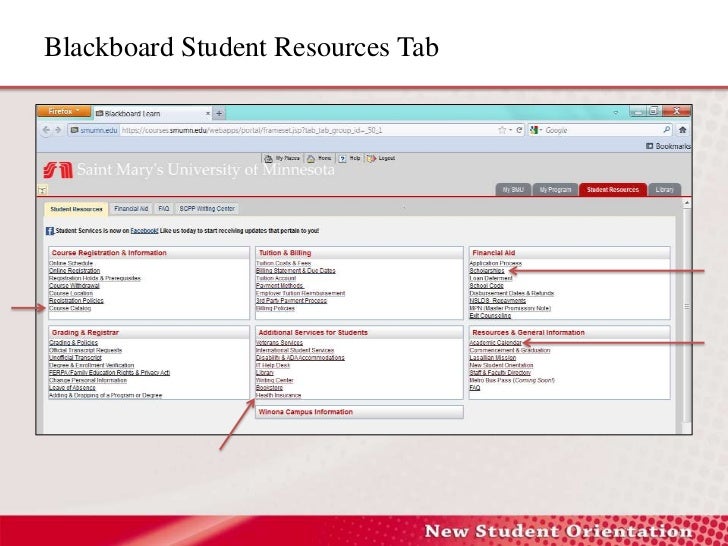
Task: Go forward using Firefox forward arrow
Action: [x=58, y=130]
